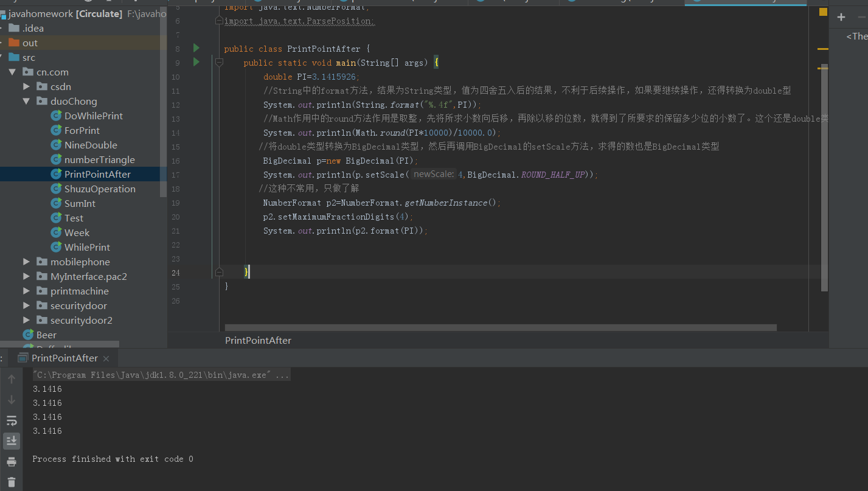Click the fold end marker at line 24
The image size is (868, 491).
(219, 272)
